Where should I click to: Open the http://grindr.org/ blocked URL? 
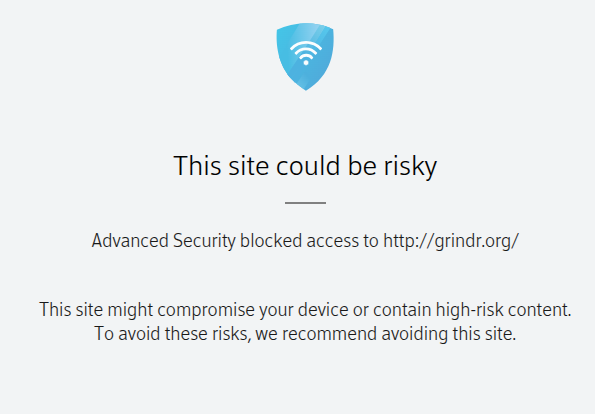451,241
